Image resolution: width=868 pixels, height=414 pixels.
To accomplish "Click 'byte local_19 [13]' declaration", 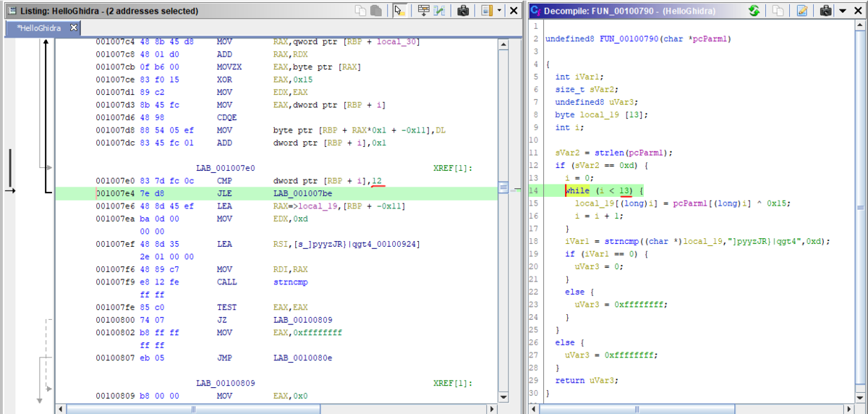I will click(x=600, y=114).
